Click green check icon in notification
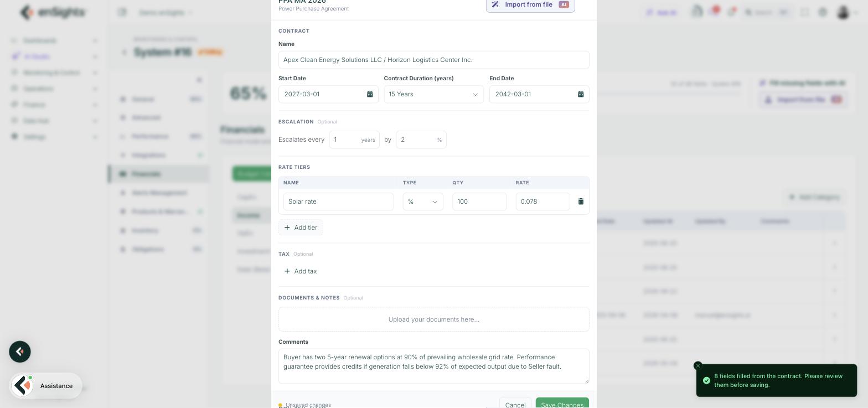868x408 pixels. [706, 380]
